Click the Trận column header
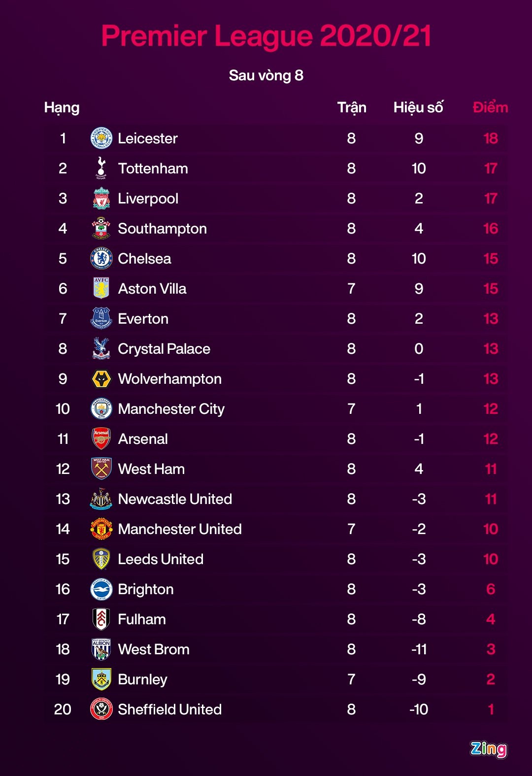The image size is (532, 776). point(352,107)
